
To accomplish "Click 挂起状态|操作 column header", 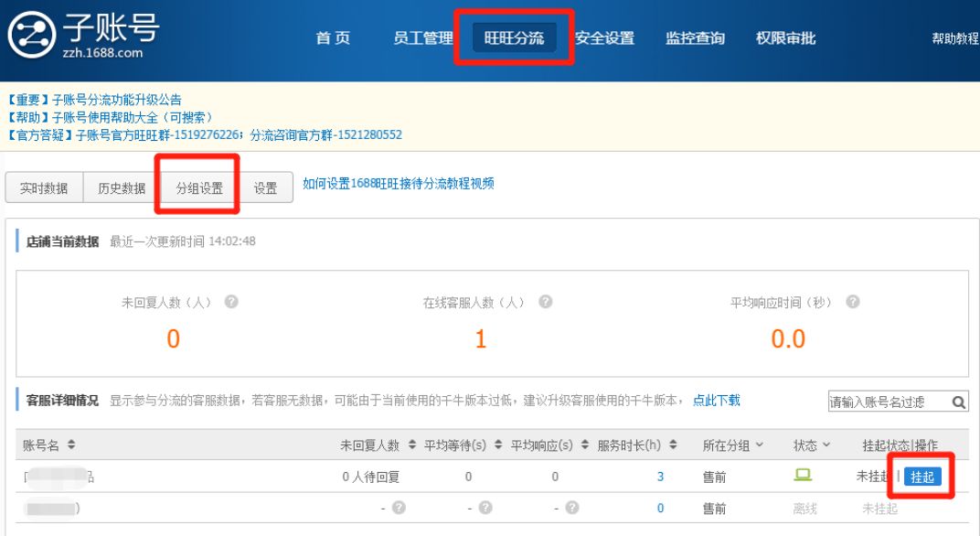I will click(900, 445).
